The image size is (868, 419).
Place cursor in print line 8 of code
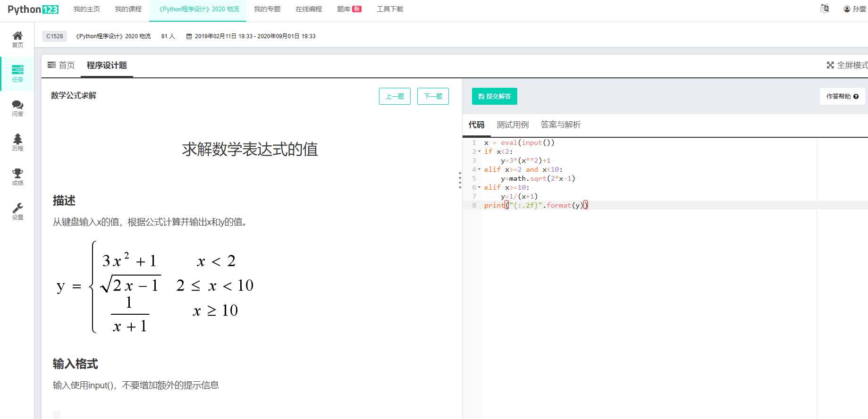[x=536, y=205]
